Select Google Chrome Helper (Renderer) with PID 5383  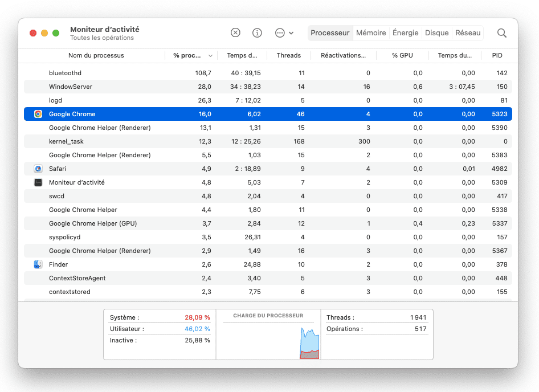coord(268,155)
